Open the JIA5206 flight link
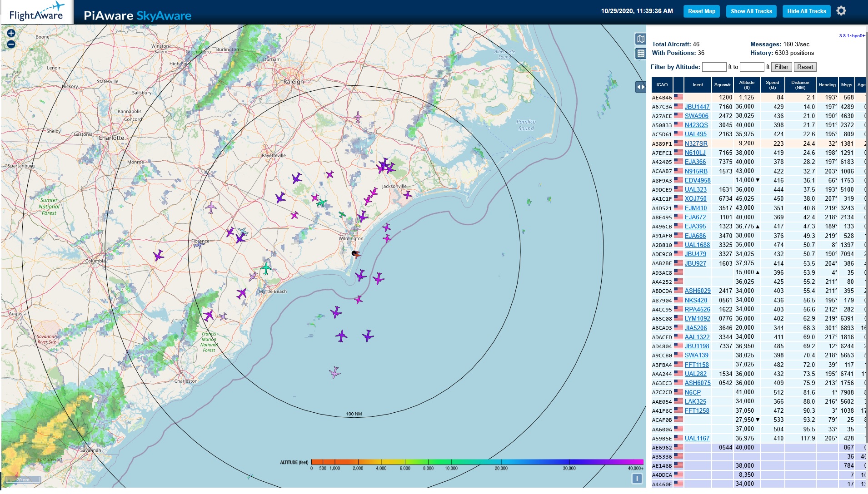The width and height of the screenshot is (868, 494). 696,328
